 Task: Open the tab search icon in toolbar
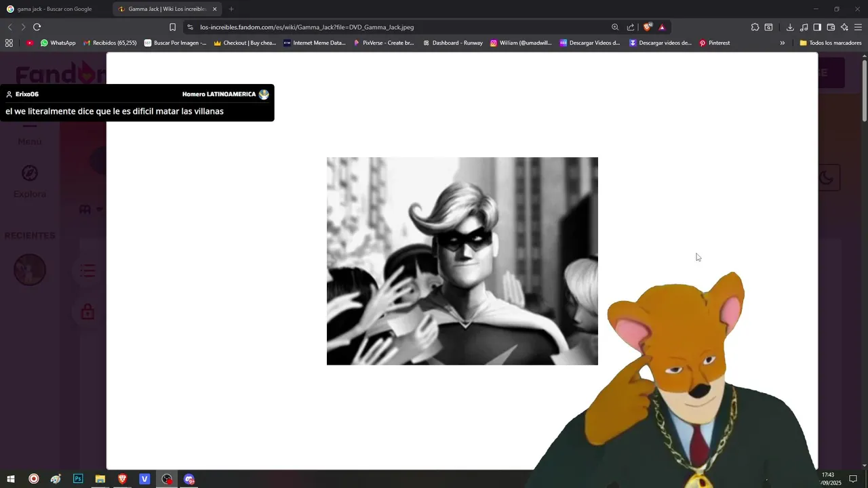coord(768,27)
